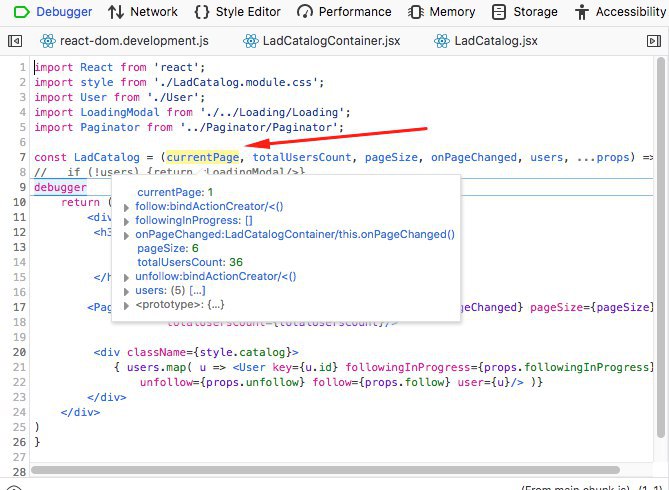Screen dimensions: 669x490
Task: Set breakpoint on line number 10
Action: point(19,202)
